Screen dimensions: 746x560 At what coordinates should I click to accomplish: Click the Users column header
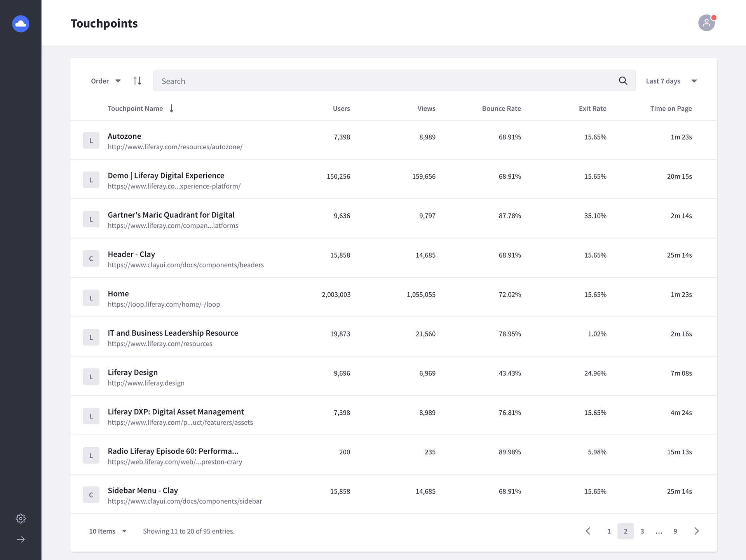point(341,108)
